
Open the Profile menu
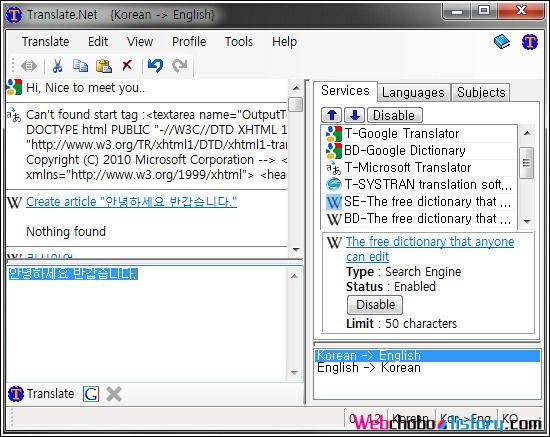point(189,42)
